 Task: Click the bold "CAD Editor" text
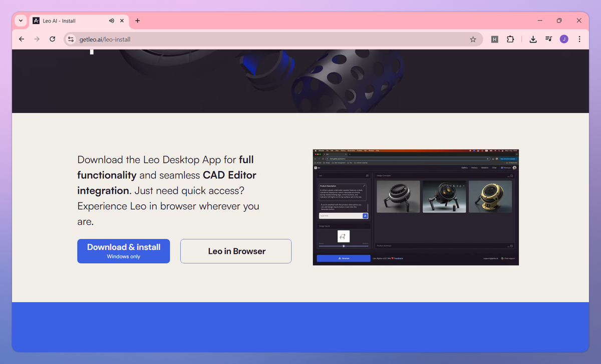229,175
